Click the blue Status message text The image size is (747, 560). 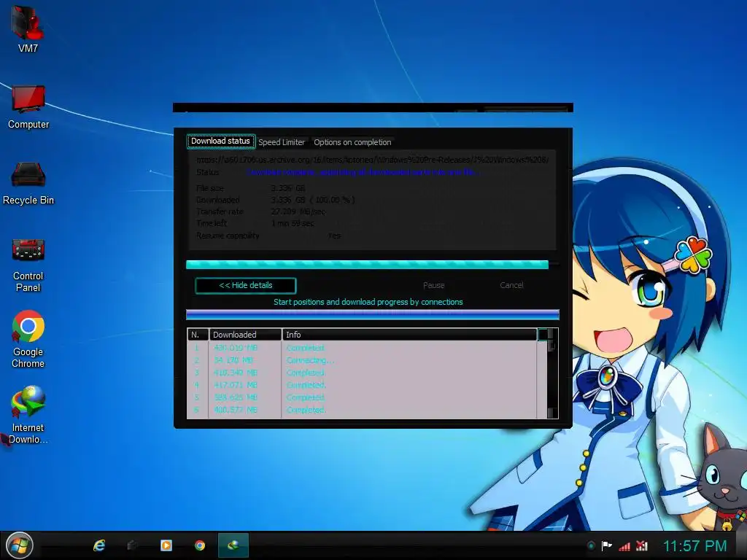click(x=363, y=172)
